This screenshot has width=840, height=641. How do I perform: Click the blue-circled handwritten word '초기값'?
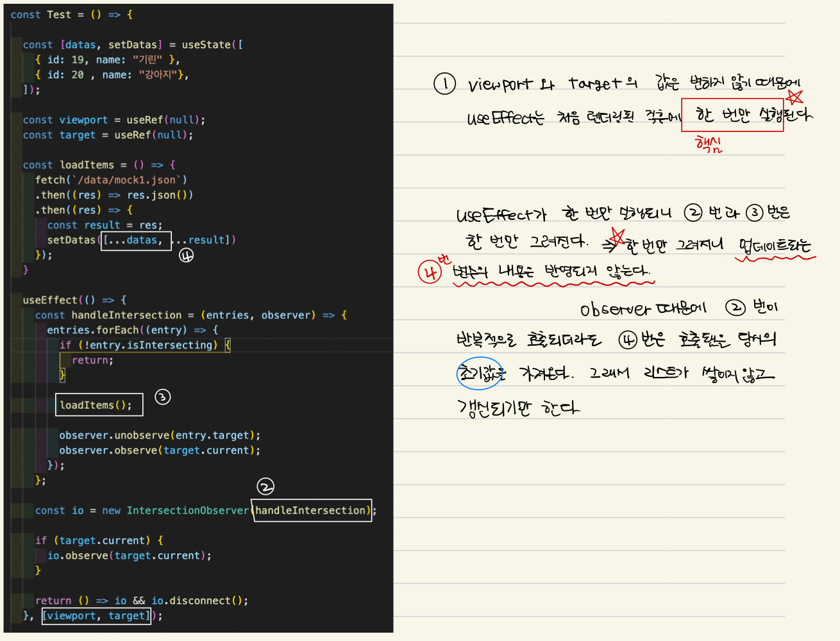(480, 373)
